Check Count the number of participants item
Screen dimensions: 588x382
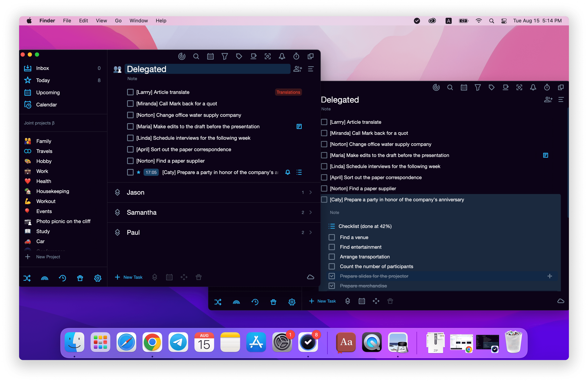[332, 266]
